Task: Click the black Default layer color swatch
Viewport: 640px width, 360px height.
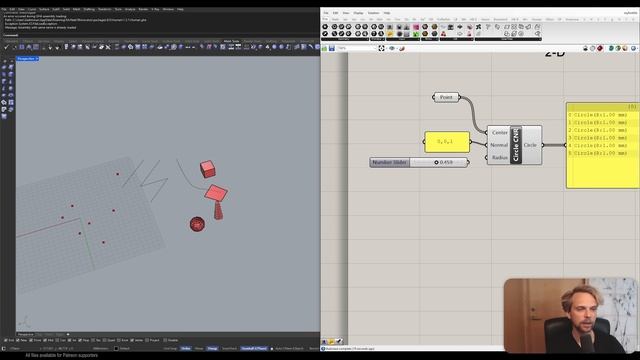Action: pos(116,349)
